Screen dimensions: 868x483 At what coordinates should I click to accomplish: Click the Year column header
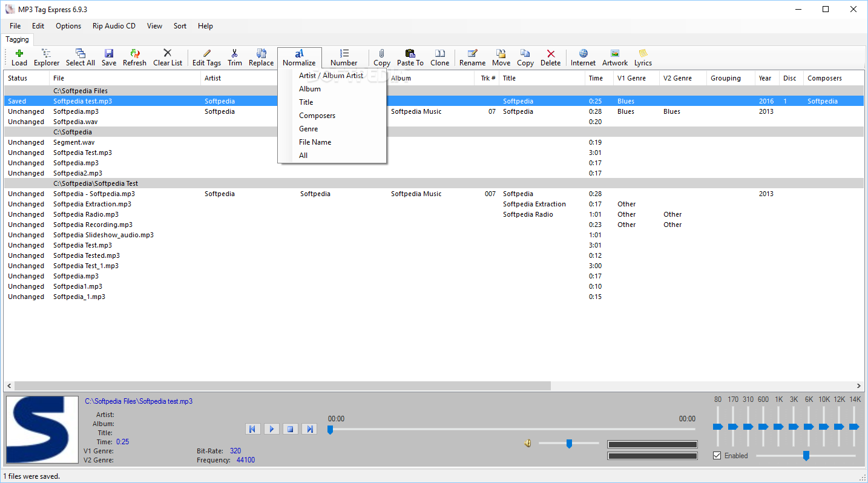pos(767,78)
